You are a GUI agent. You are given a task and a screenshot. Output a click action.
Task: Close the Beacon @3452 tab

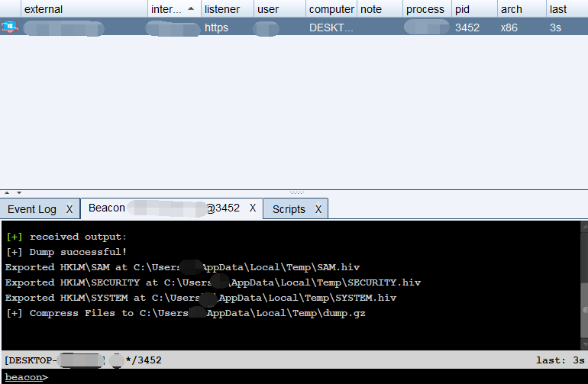coord(253,208)
